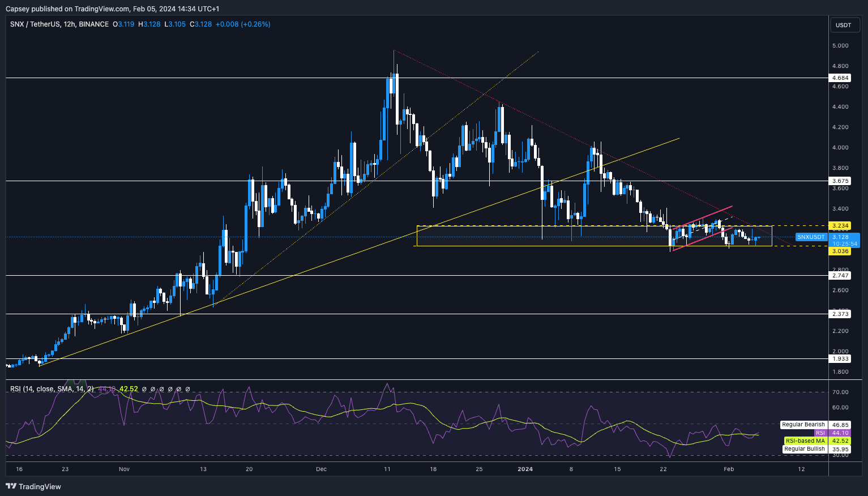
Task: Click the 2.747 horizontal line price label
Action: (x=840, y=276)
